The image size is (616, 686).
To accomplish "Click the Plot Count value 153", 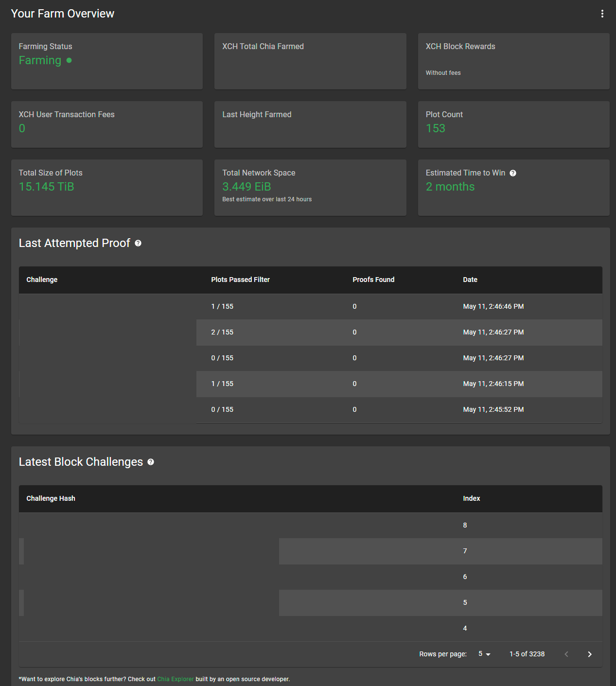I will 436,128.
